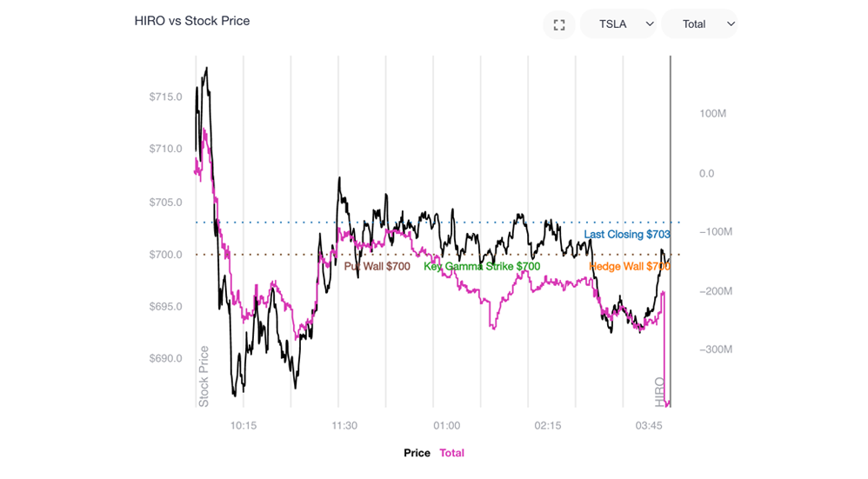Click the vertical HIRO axis label
This screenshot has width=868, height=479.
[659, 392]
